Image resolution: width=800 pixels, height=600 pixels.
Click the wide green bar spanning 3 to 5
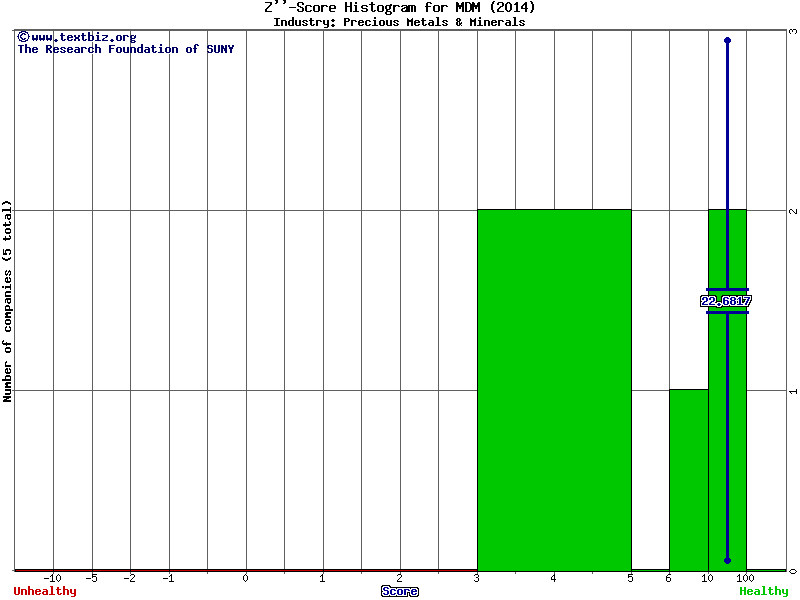[x=554, y=390]
